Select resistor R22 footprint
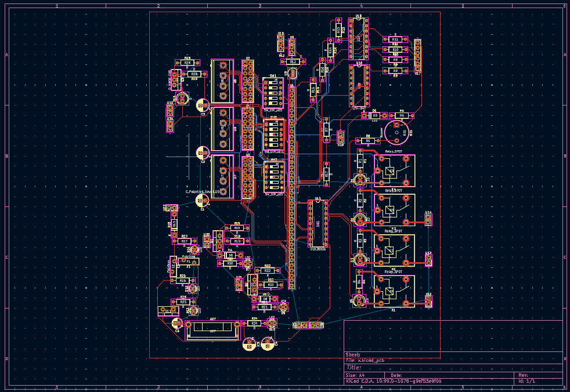 [x=268, y=270]
